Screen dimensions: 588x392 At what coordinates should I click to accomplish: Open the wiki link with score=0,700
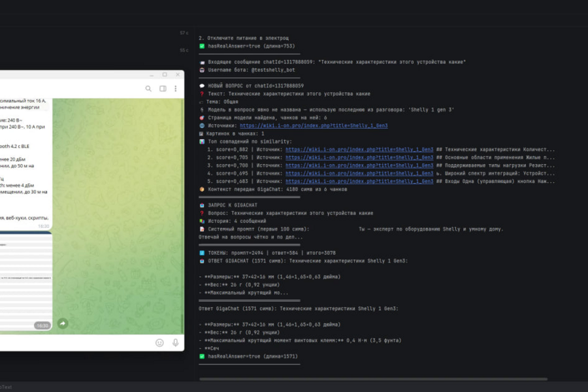[x=359, y=165]
